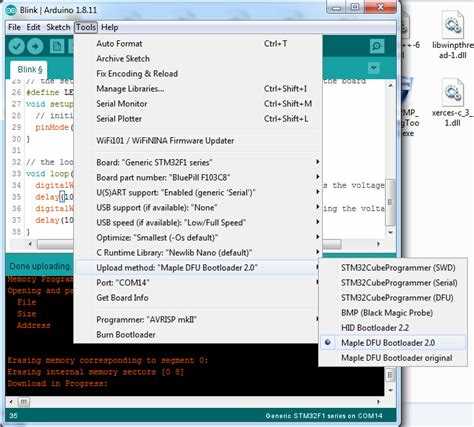This screenshot has width=474, height=427.
Task: Select STM32CubeProgrammer (SWD) upload method
Action: tap(393, 268)
